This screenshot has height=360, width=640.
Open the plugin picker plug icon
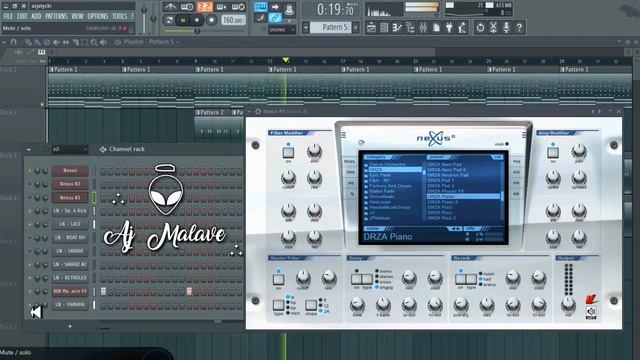point(449,27)
